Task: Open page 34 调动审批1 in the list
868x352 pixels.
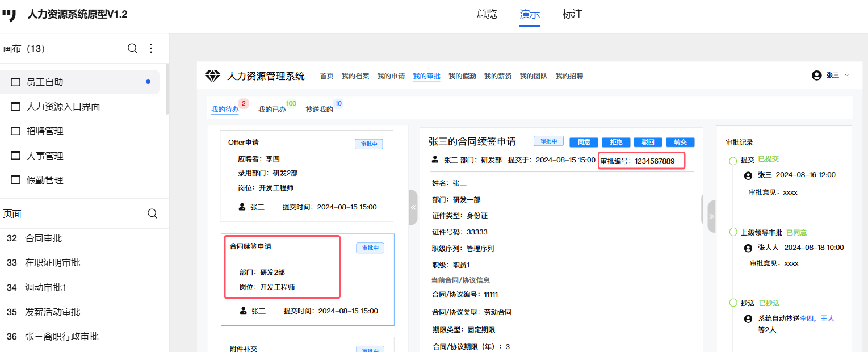Action: pos(45,287)
